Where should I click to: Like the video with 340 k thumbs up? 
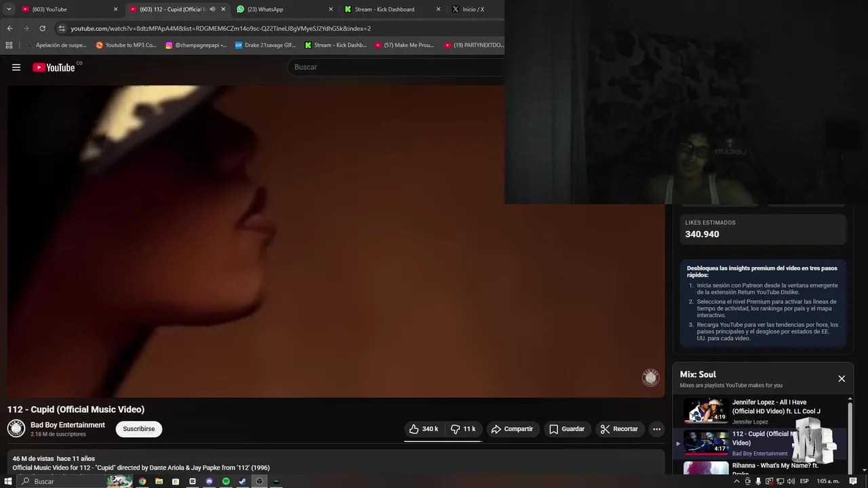424,429
